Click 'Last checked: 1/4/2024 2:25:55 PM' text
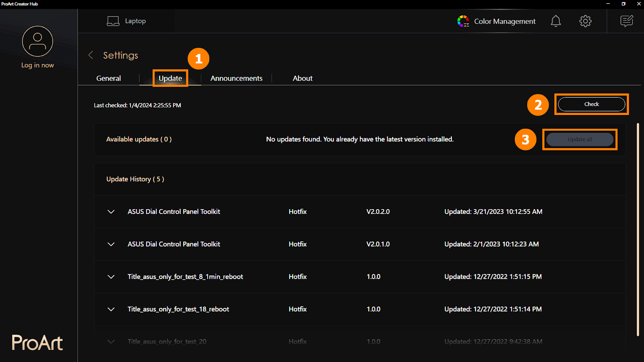 pos(137,105)
